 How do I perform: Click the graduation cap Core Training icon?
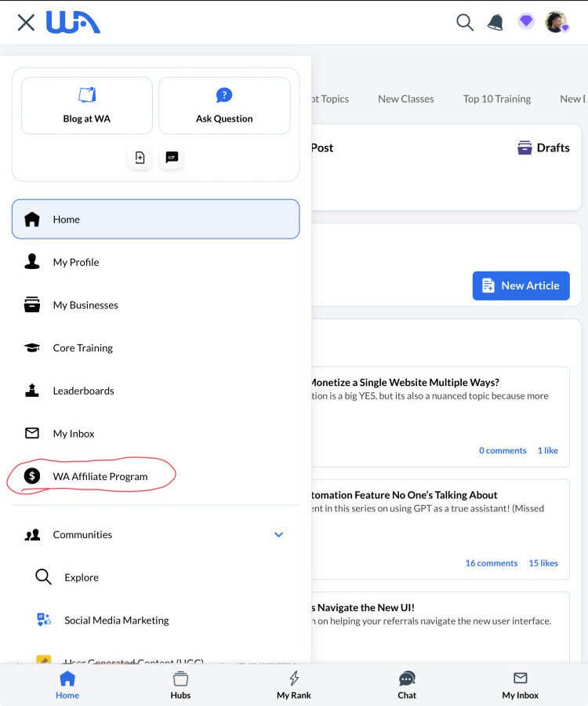click(x=32, y=348)
